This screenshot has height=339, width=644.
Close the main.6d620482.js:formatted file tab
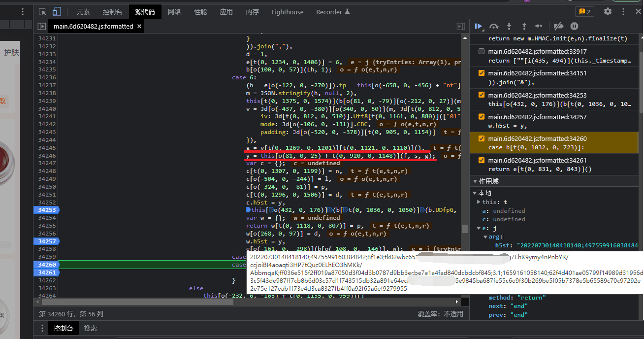pos(139,26)
